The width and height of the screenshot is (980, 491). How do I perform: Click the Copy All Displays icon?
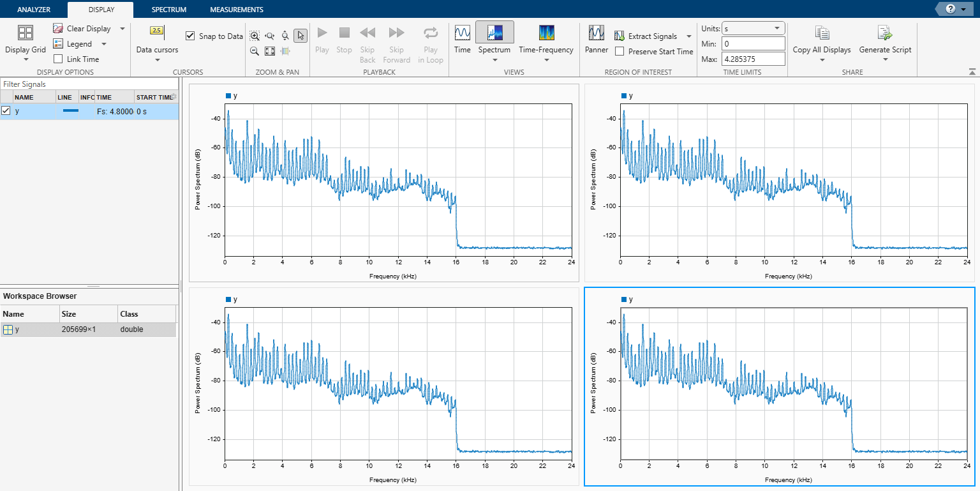coord(822,33)
